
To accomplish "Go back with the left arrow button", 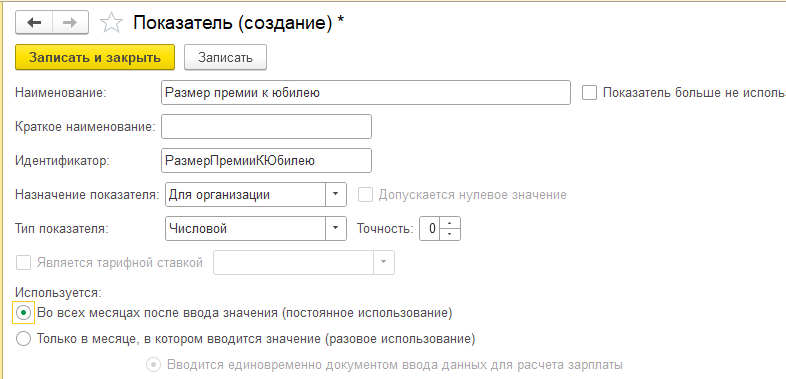I will 34,23.
